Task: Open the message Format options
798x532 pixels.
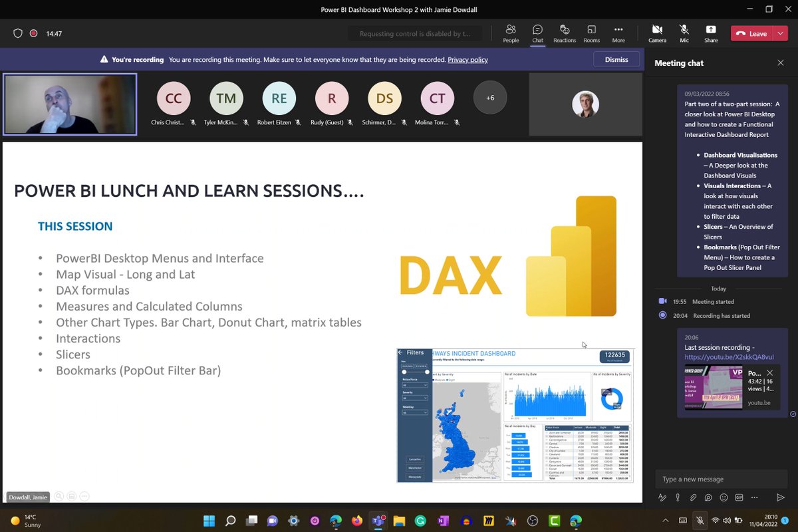Action: pos(662,497)
